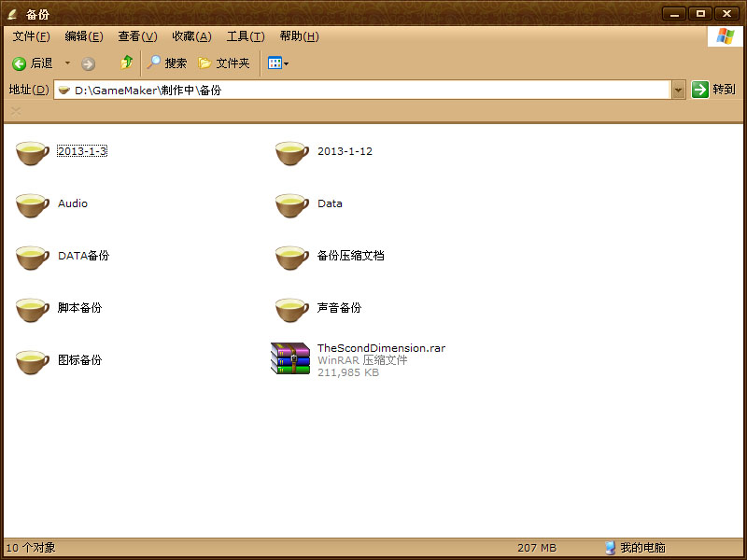Click the title bar feather icon

(12, 14)
